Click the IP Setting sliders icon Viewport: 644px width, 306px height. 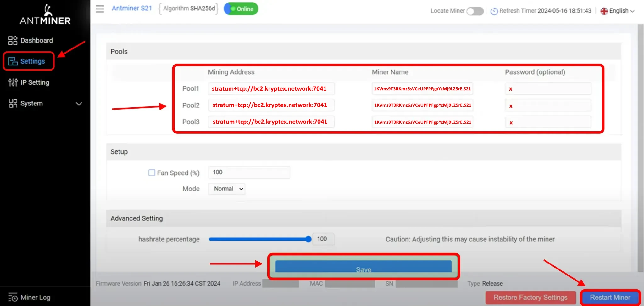(x=13, y=82)
